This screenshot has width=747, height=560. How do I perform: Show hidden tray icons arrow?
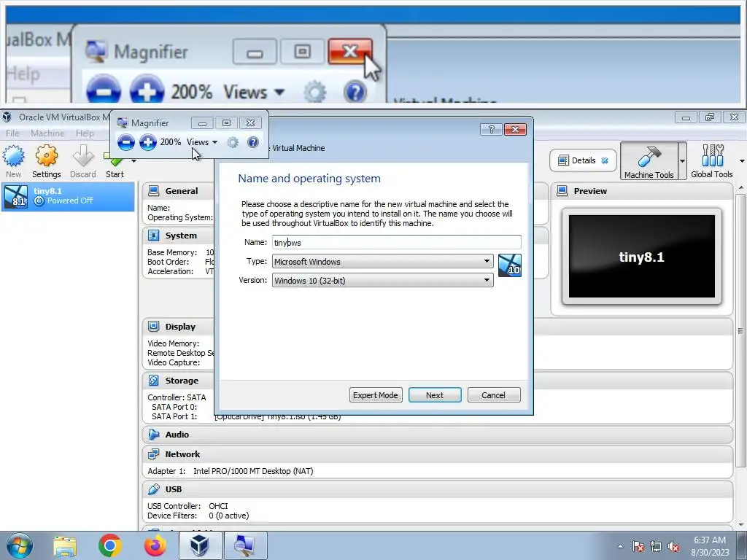point(620,546)
